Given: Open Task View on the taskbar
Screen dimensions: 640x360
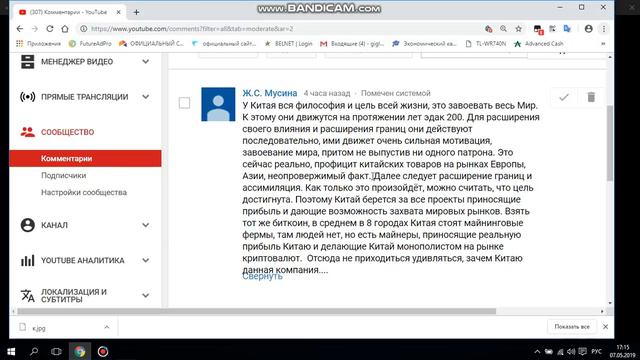Looking at the screenshot, I should pyautogui.click(x=56, y=351).
